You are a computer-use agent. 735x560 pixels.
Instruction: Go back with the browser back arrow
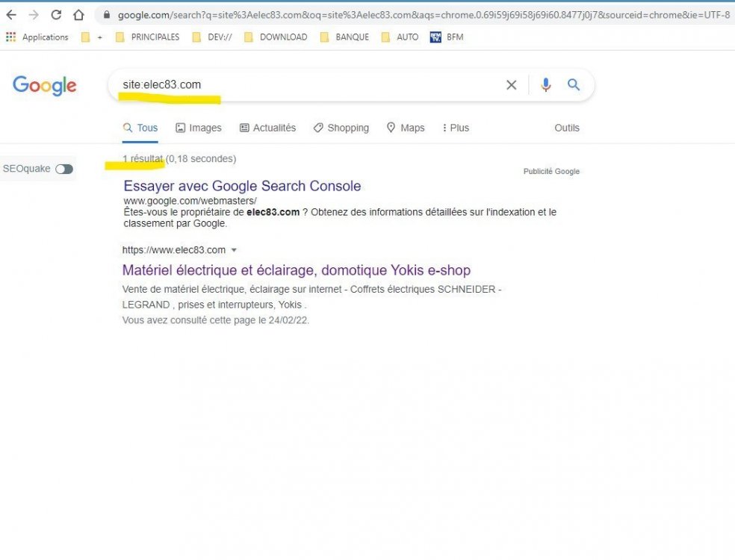(10, 15)
